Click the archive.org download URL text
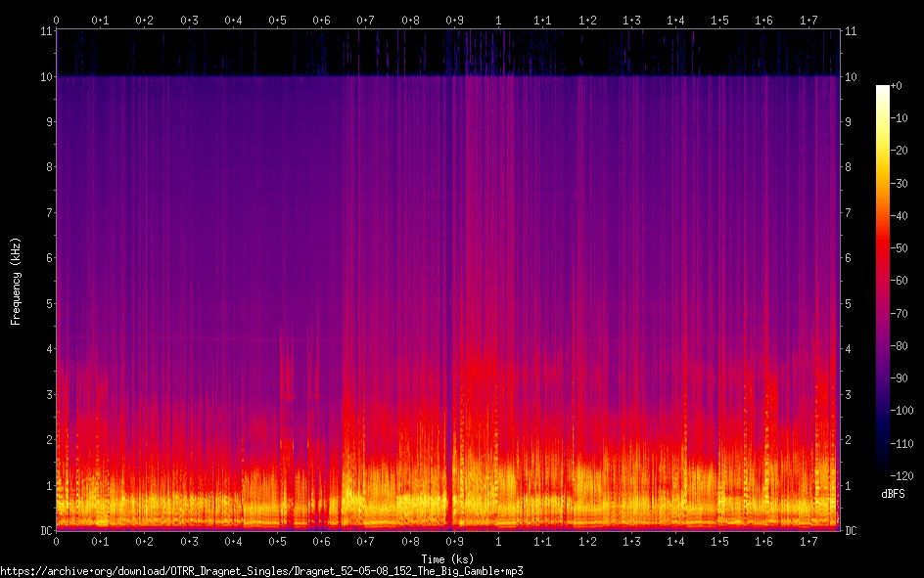 tap(261, 570)
